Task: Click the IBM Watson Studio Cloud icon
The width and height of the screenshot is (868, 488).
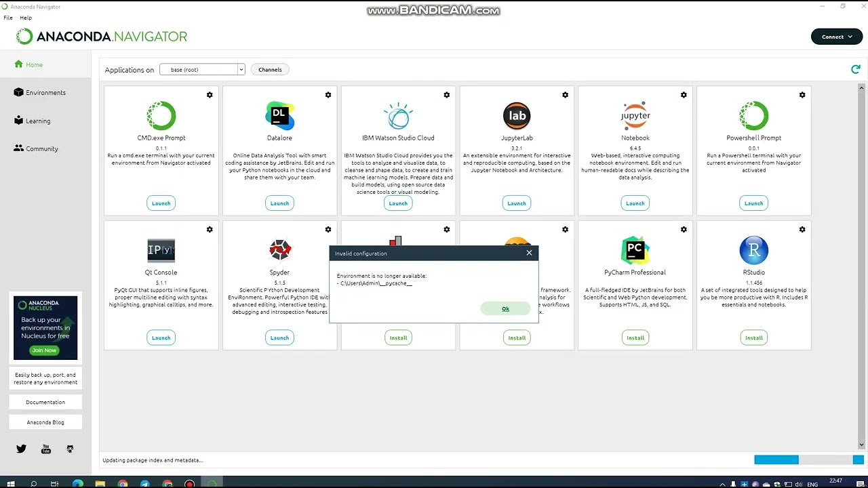Action: pyautogui.click(x=398, y=116)
